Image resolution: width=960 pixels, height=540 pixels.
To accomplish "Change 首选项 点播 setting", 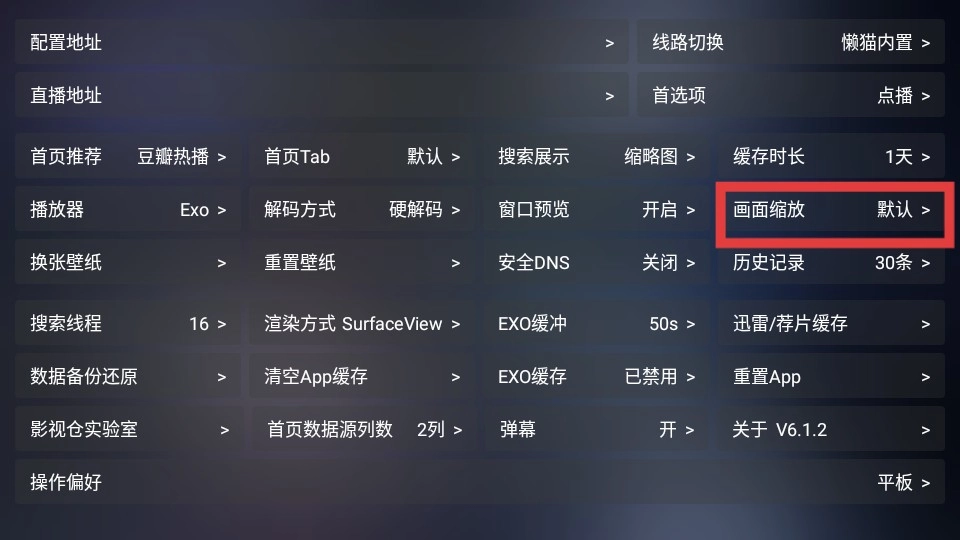I will tap(791, 96).
